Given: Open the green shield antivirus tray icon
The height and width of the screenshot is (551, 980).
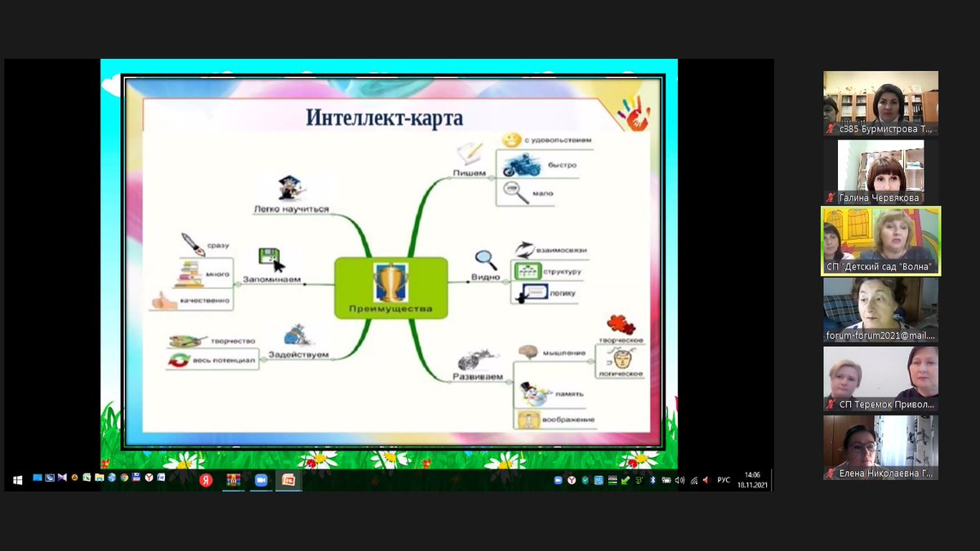Looking at the screenshot, I should point(586,480).
